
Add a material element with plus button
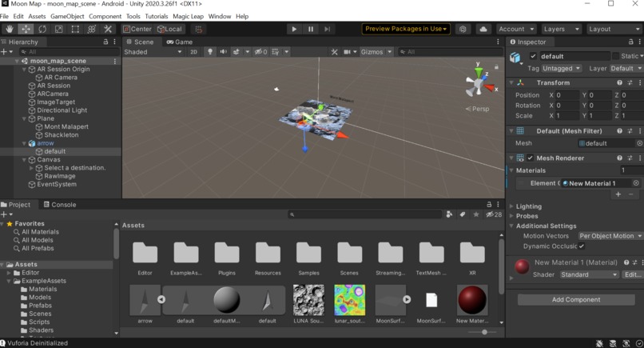pos(618,194)
